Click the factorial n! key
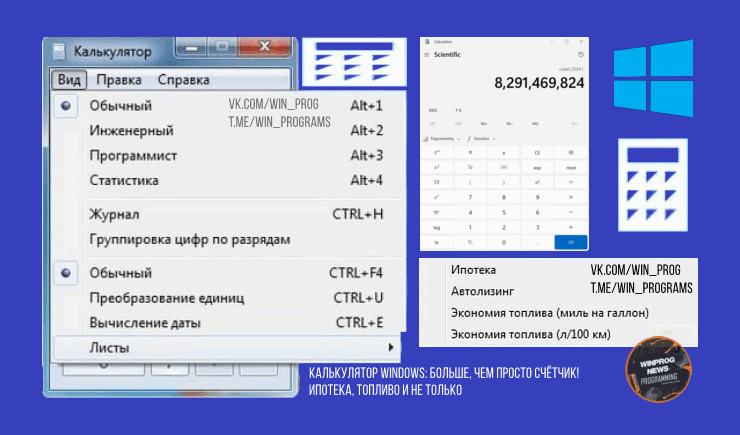Screen dimensions: 740x435 537,182
